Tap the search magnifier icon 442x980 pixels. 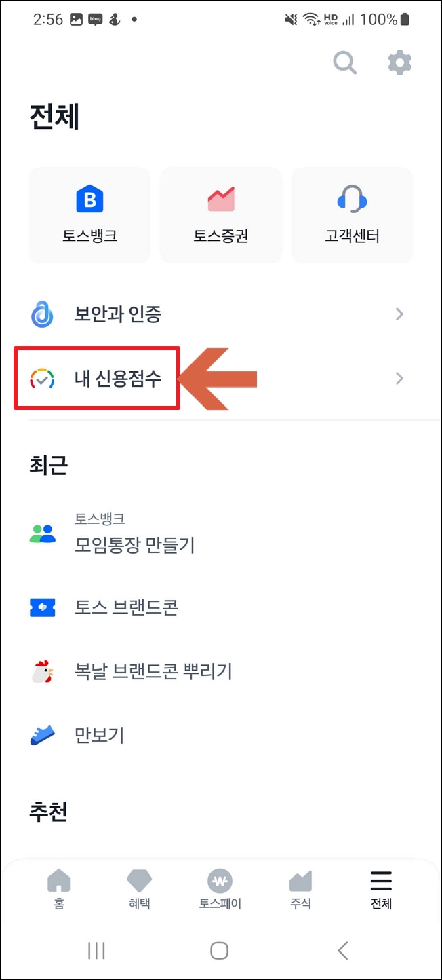[345, 62]
